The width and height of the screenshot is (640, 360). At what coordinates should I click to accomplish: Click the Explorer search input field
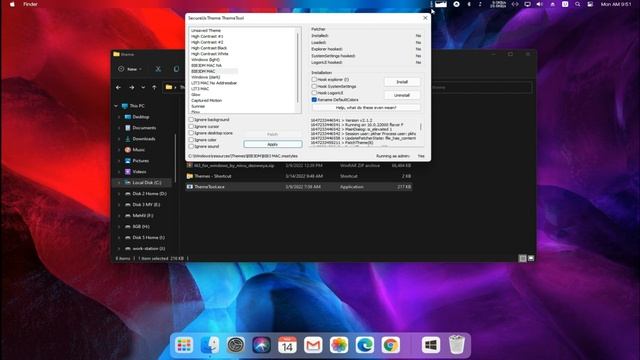coord(481,87)
